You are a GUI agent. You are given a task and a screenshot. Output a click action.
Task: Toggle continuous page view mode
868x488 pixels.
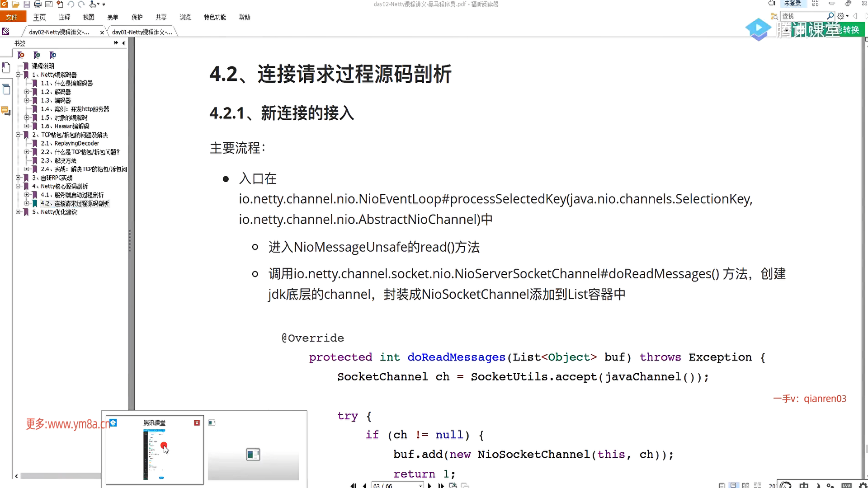click(x=733, y=485)
